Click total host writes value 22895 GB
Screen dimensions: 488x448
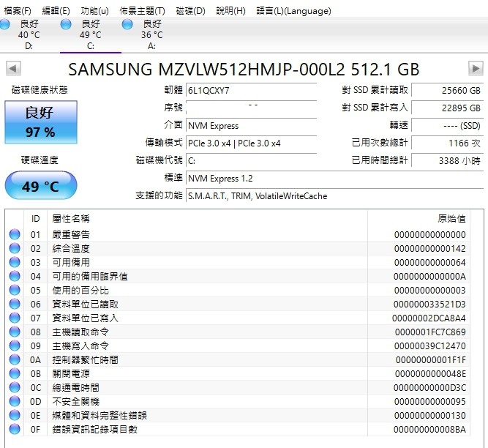447,108
